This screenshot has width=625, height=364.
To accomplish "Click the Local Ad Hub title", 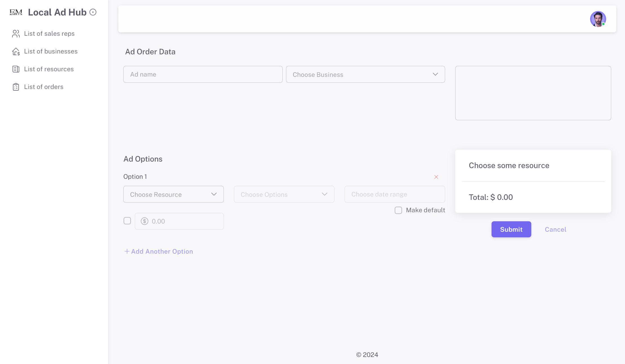I will (x=57, y=12).
